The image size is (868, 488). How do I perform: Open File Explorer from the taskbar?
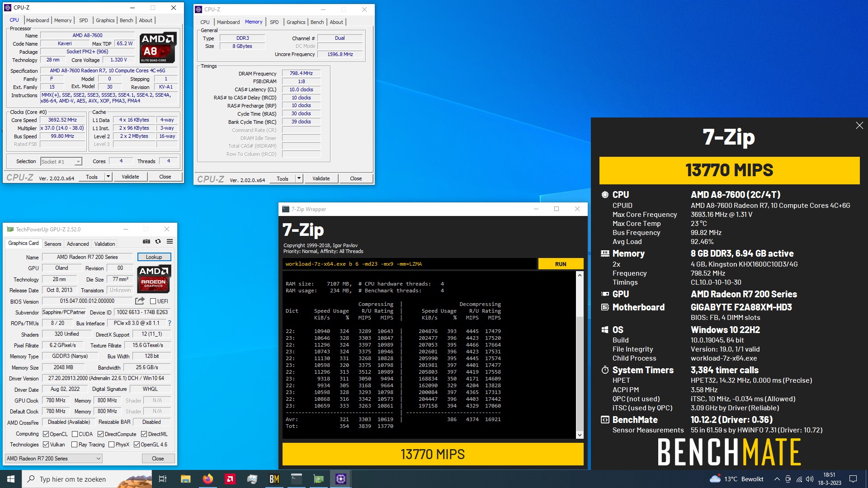[x=185, y=479]
